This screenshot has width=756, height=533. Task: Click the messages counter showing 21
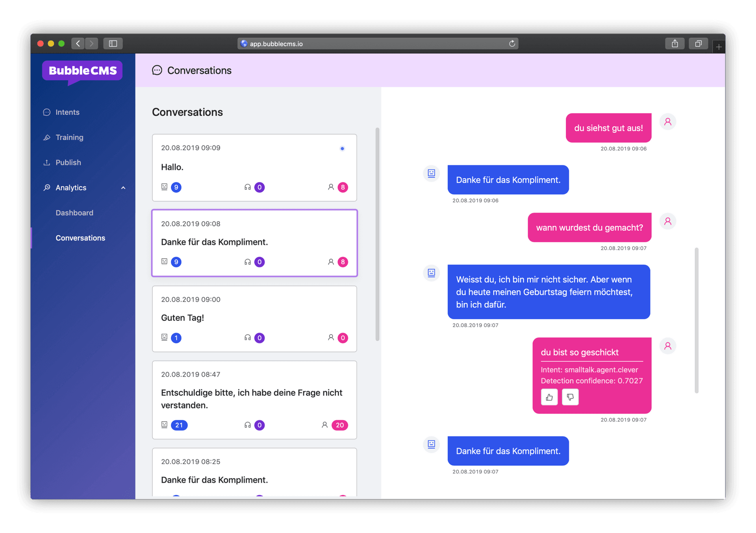(179, 425)
